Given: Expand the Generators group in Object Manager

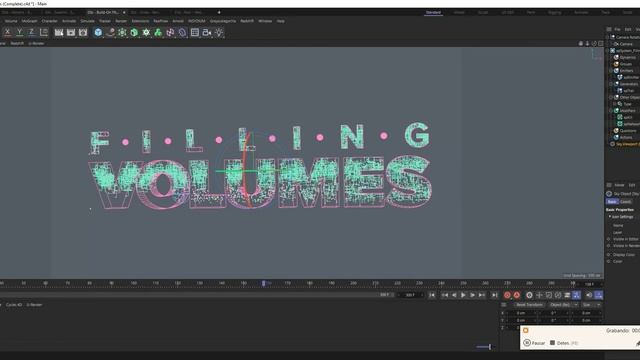Looking at the screenshot, I should coord(611,84).
